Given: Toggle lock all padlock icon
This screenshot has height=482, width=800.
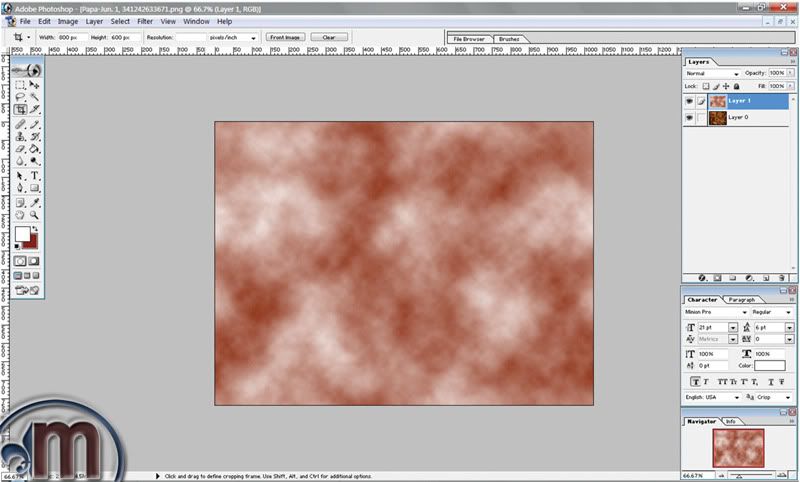Looking at the screenshot, I should click(736, 86).
